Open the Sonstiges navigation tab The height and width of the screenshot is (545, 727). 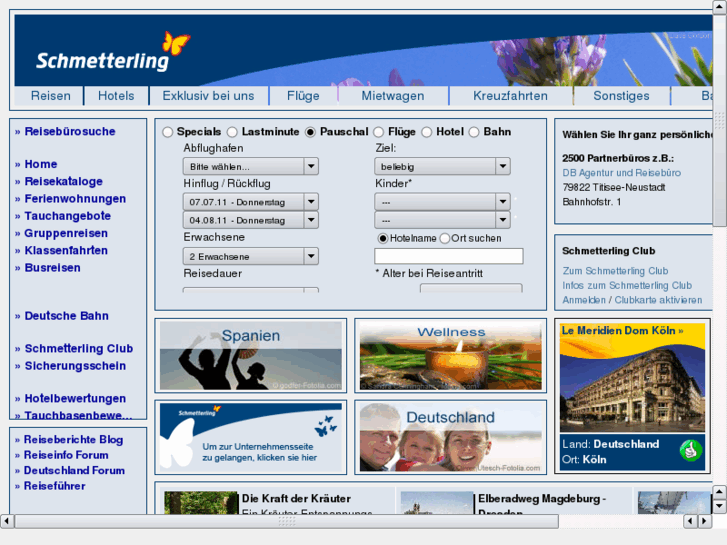tap(621, 96)
